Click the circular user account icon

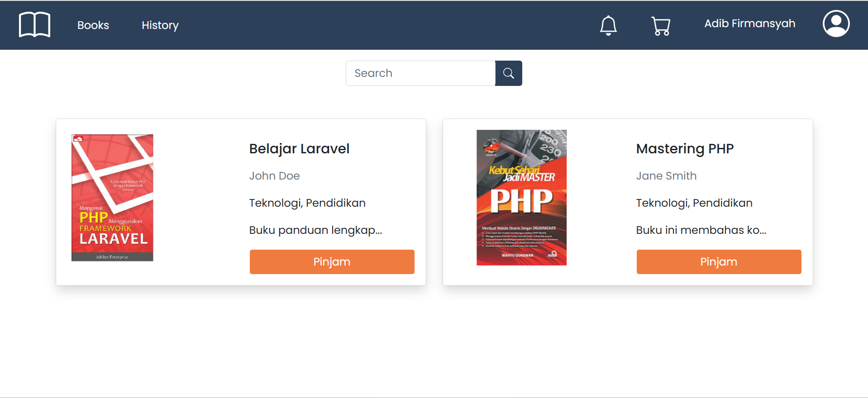pyautogui.click(x=836, y=24)
